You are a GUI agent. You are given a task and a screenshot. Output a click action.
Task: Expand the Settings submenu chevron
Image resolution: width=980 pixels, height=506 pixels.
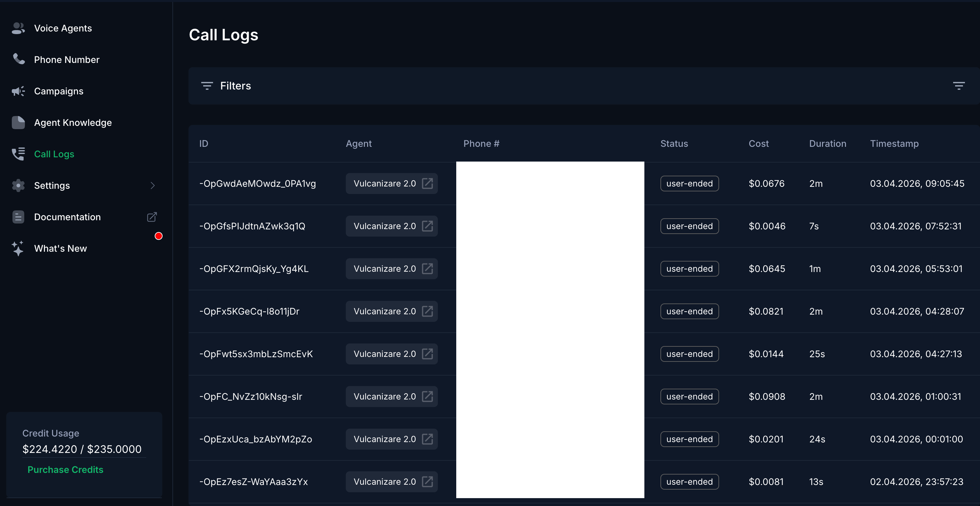152,185
